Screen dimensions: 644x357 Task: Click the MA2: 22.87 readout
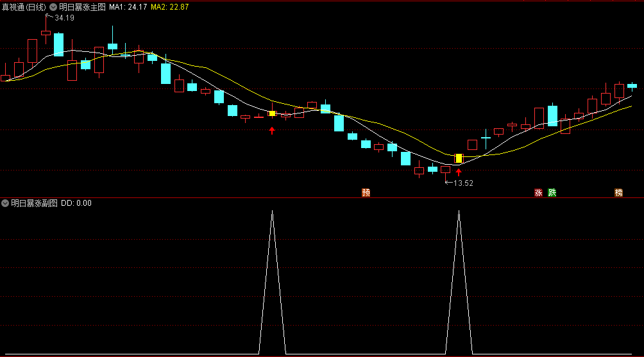pos(169,7)
